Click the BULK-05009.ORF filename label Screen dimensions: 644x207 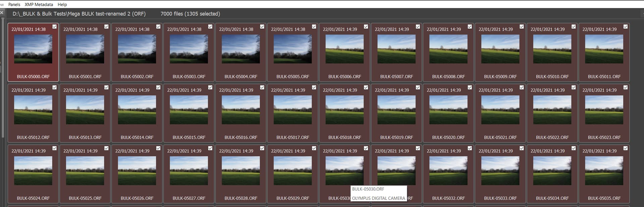coord(500,76)
